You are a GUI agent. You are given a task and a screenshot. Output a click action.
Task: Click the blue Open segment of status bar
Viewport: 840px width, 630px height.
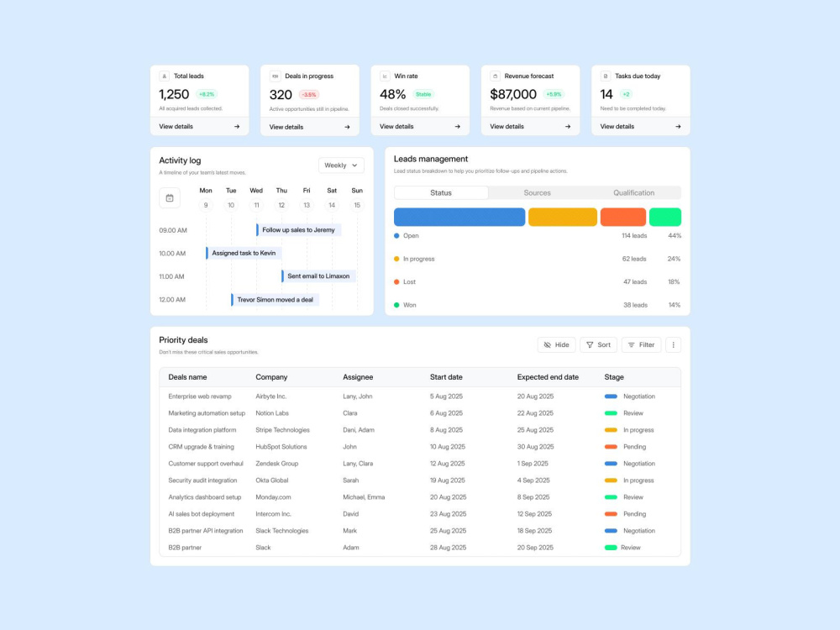point(459,217)
